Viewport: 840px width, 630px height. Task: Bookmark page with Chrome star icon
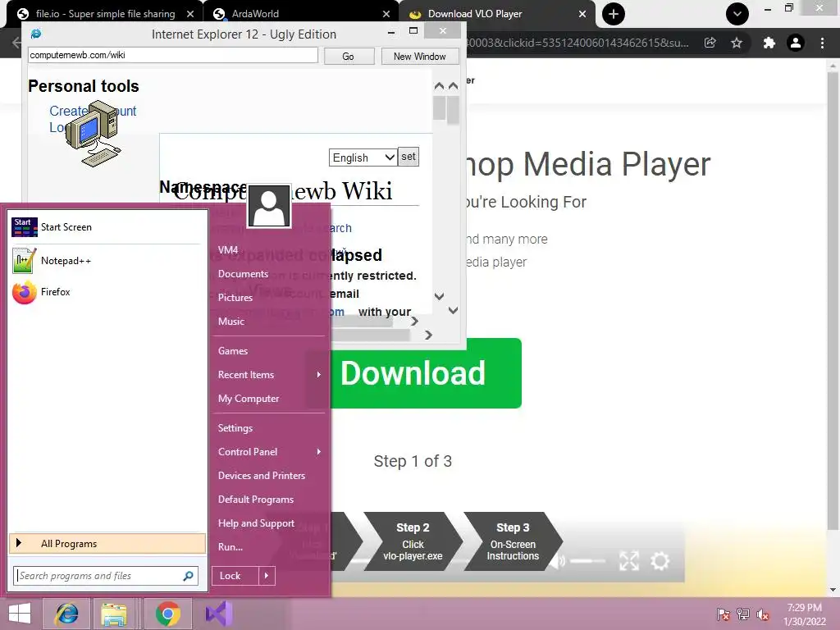coord(737,43)
